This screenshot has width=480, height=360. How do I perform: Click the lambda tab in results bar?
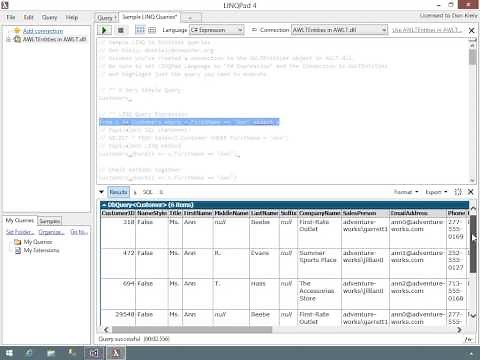click(x=135, y=192)
